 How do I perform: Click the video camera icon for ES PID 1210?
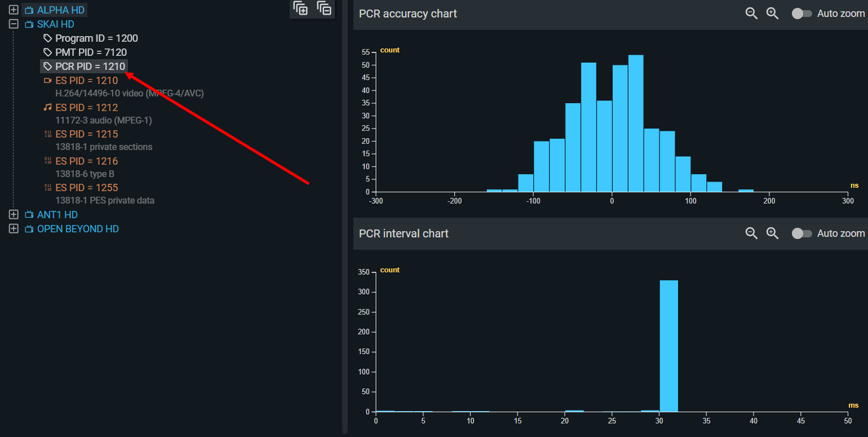[48, 81]
